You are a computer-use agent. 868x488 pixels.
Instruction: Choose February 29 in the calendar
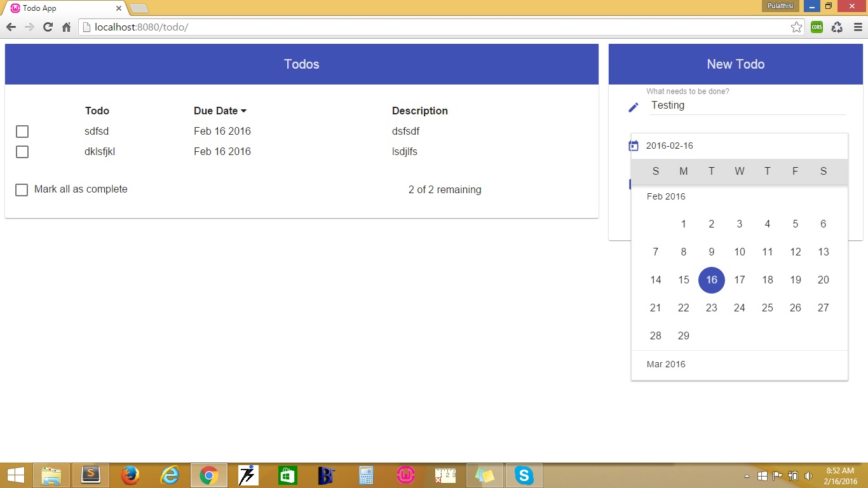[684, 336]
